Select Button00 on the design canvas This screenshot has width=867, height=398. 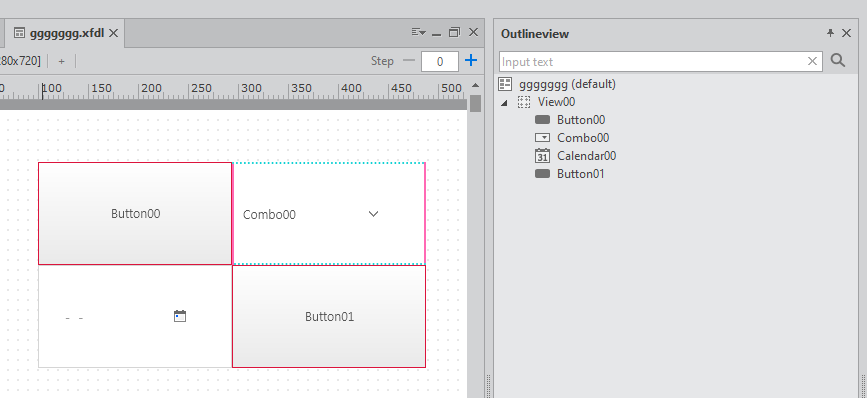(x=135, y=213)
